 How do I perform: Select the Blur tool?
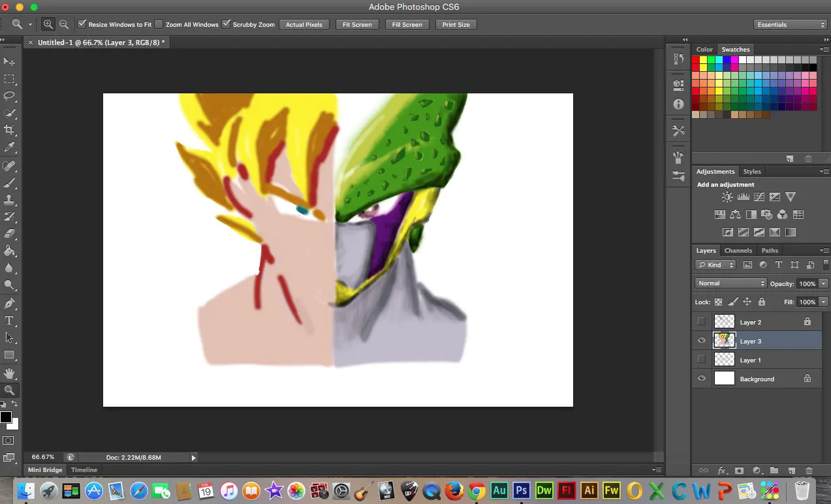click(9, 268)
